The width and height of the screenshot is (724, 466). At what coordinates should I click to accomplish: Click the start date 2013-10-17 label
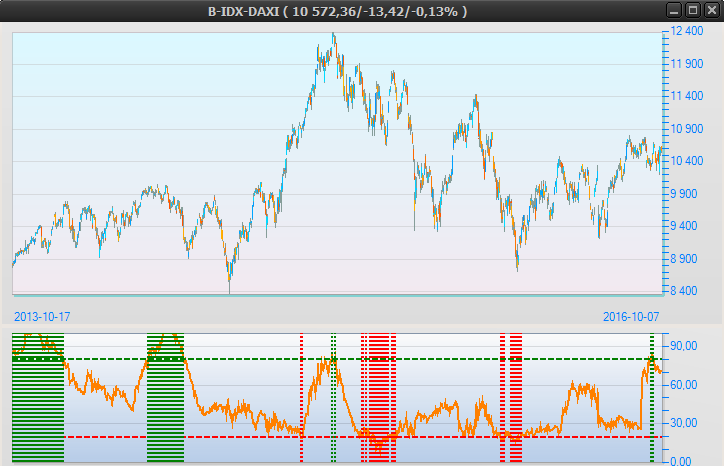(42, 317)
